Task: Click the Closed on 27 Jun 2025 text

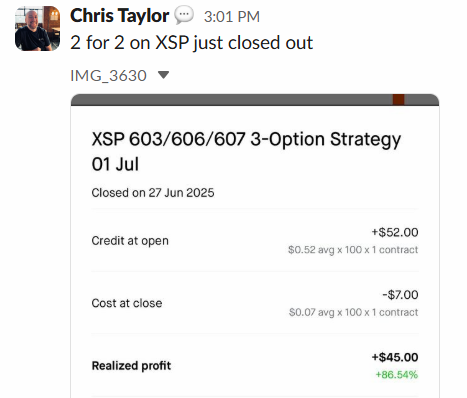Action: point(153,193)
